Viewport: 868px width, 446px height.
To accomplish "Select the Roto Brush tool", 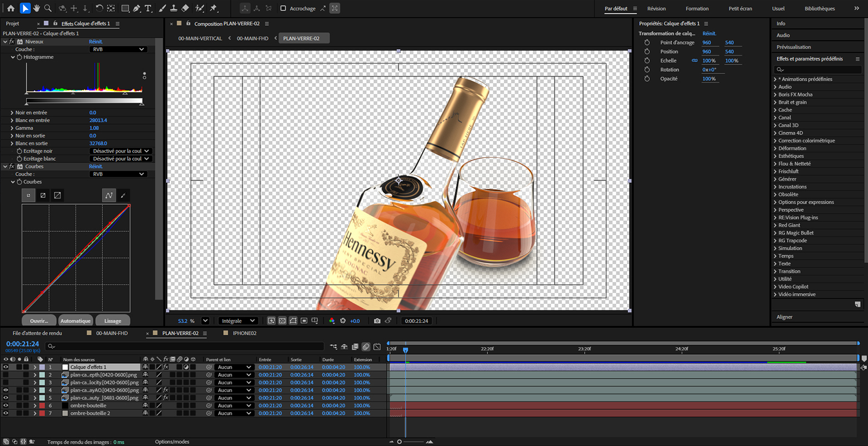I will 200,8.
